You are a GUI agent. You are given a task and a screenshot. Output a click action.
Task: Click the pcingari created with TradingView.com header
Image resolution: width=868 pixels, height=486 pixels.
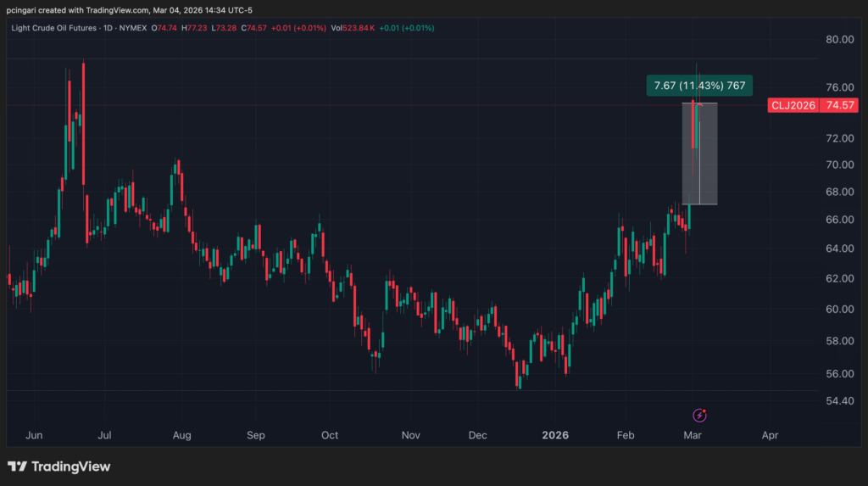click(x=130, y=10)
